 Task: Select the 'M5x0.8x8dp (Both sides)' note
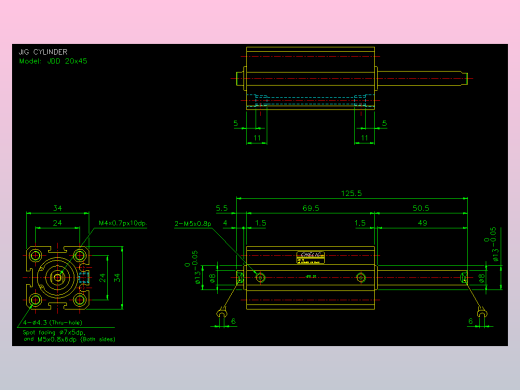tap(76, 340)
